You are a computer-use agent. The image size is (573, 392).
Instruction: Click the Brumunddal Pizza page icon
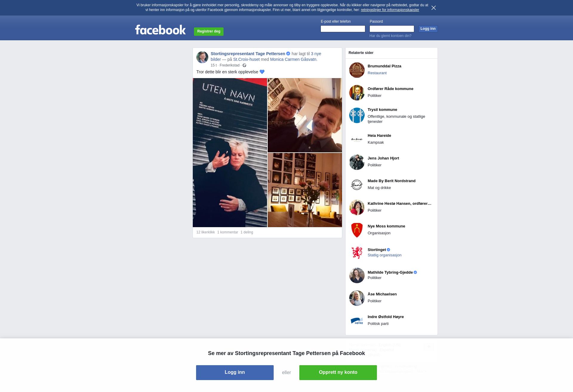tap(357, 70)
